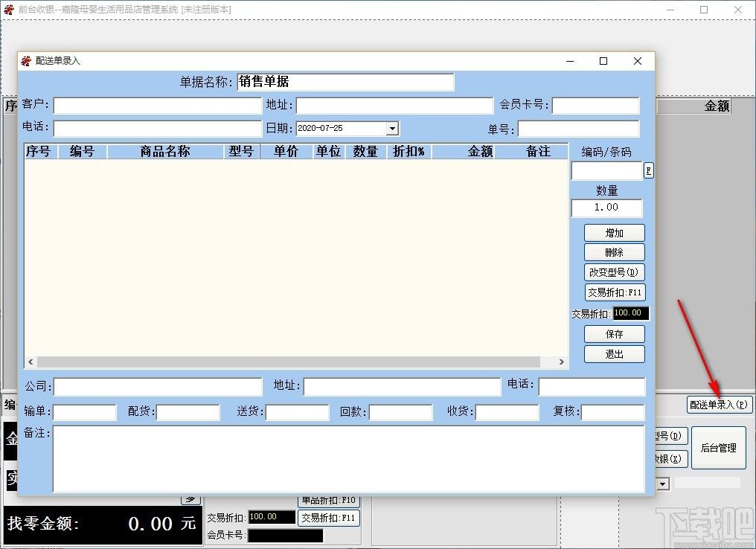Click the 金额 column header in dialog table

point(464,151)
